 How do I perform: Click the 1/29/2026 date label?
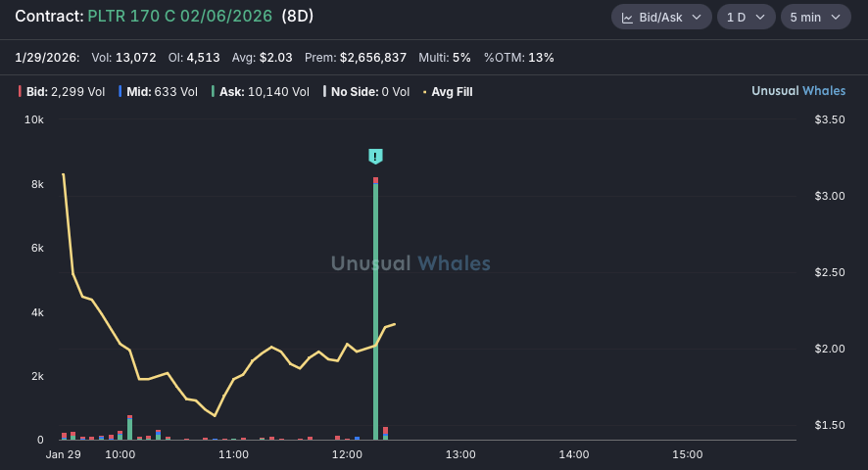pos(47,58)
